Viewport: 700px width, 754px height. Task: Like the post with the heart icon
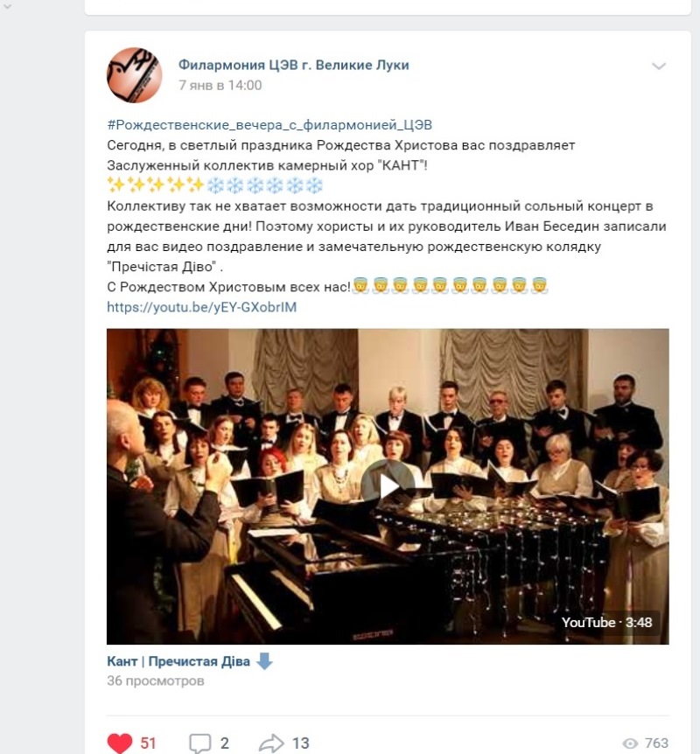tap(119, 743)
